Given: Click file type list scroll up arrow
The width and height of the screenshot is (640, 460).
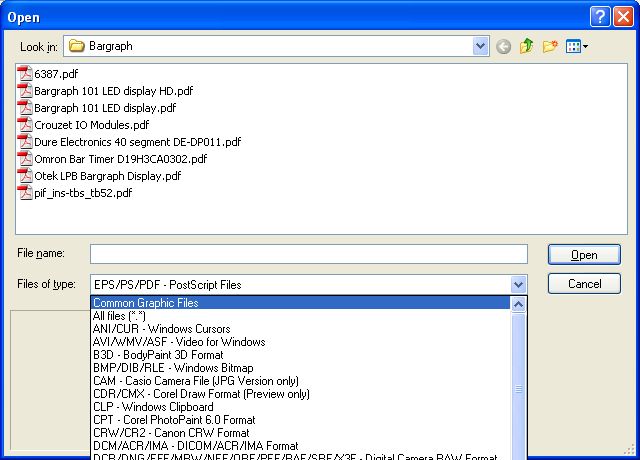Looking at the screenshot, I should [x=518, y=304].
